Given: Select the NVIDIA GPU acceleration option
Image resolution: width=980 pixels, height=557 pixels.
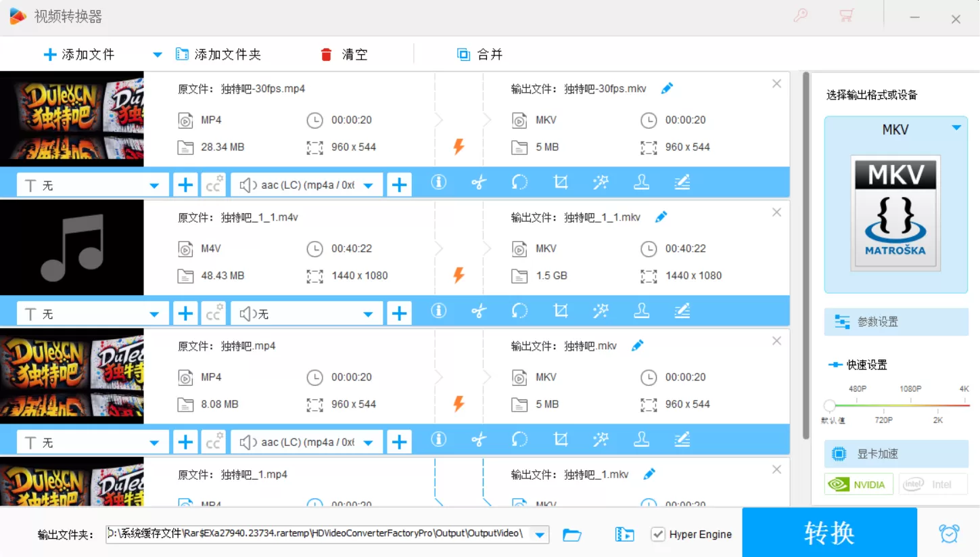Looking at the screenshot, I should (x=858, y=484).
